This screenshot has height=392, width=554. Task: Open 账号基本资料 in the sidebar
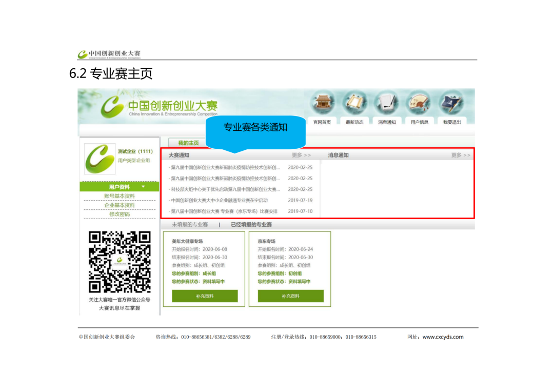pyautogui.click(x=120, y=196)
